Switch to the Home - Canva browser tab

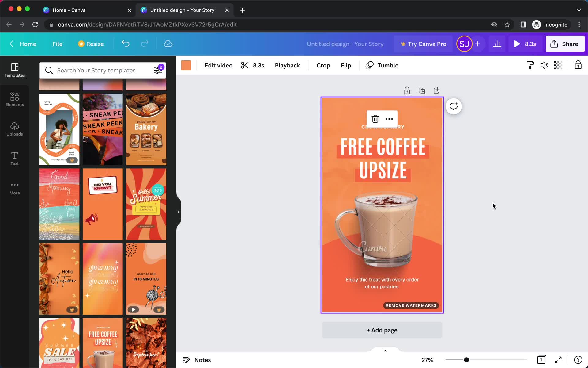coord(87,10)
